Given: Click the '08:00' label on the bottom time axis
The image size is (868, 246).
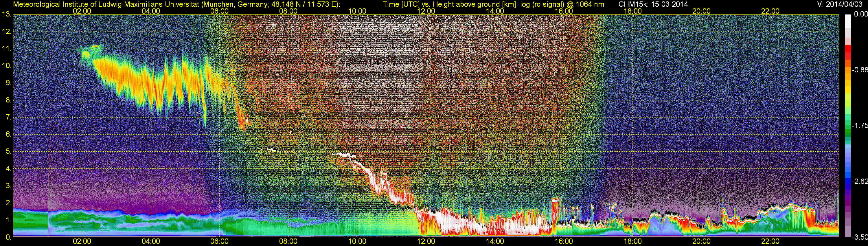Looking at the screenshot, I should coord(288,241).
